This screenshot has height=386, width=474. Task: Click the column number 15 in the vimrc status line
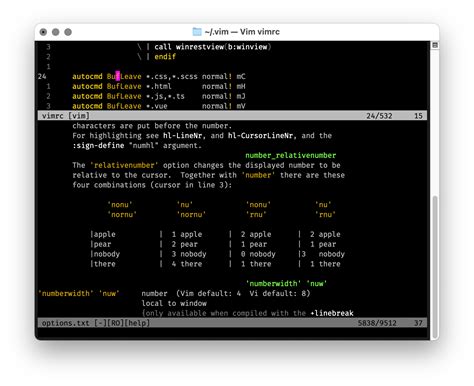[x=418, y=116]
